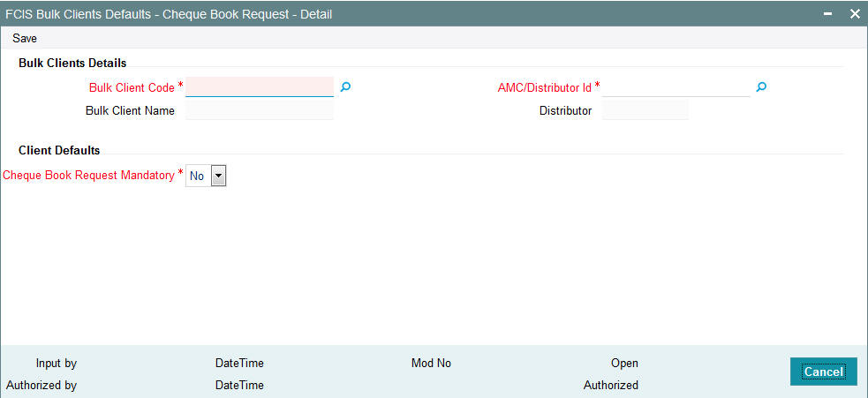Focus the AMC/Distributor Id input field
The image size is (868, 398).
(x=676, y=86)
